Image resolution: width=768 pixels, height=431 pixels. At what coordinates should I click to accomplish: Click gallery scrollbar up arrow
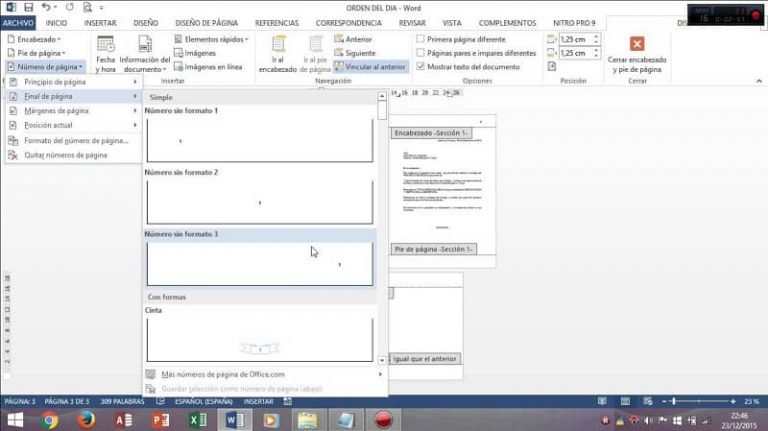pos(382,96)
